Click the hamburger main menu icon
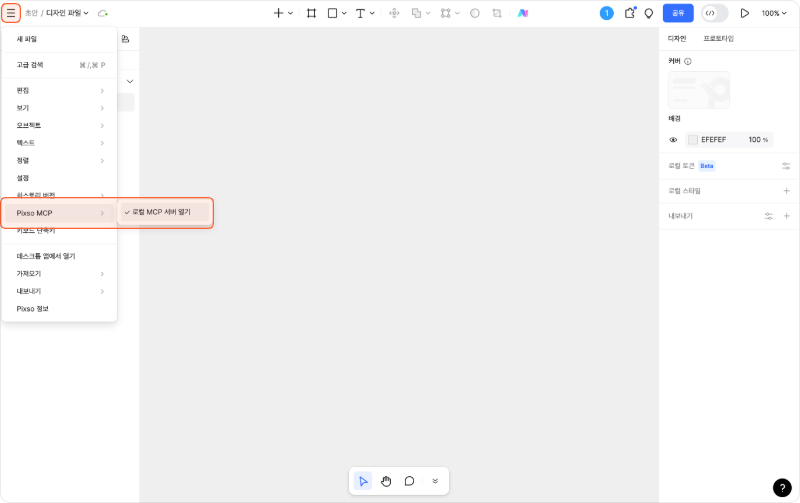 (x=11, y=13)
